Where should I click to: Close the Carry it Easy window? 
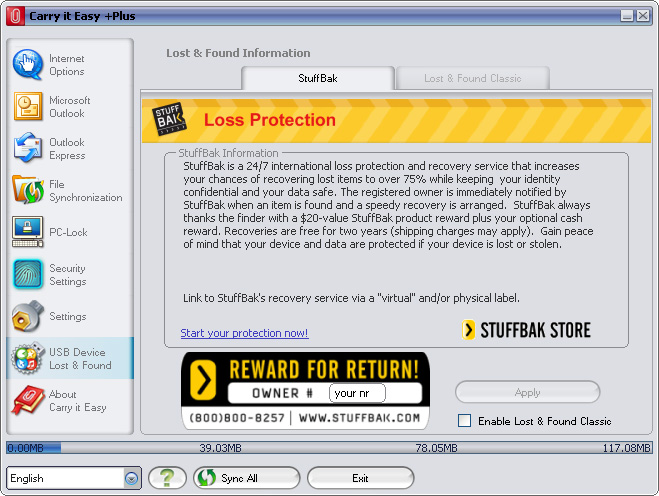pos(643,16)
